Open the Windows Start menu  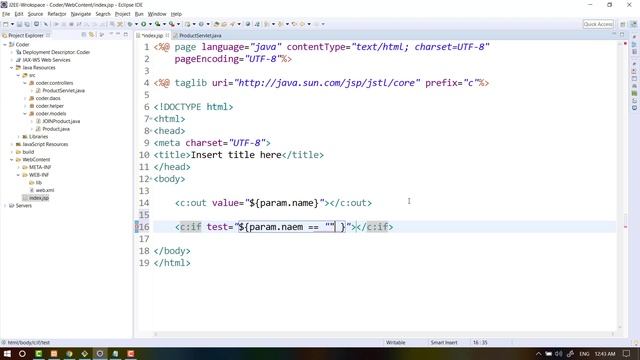pyautogui.click(x=7, y=354)
